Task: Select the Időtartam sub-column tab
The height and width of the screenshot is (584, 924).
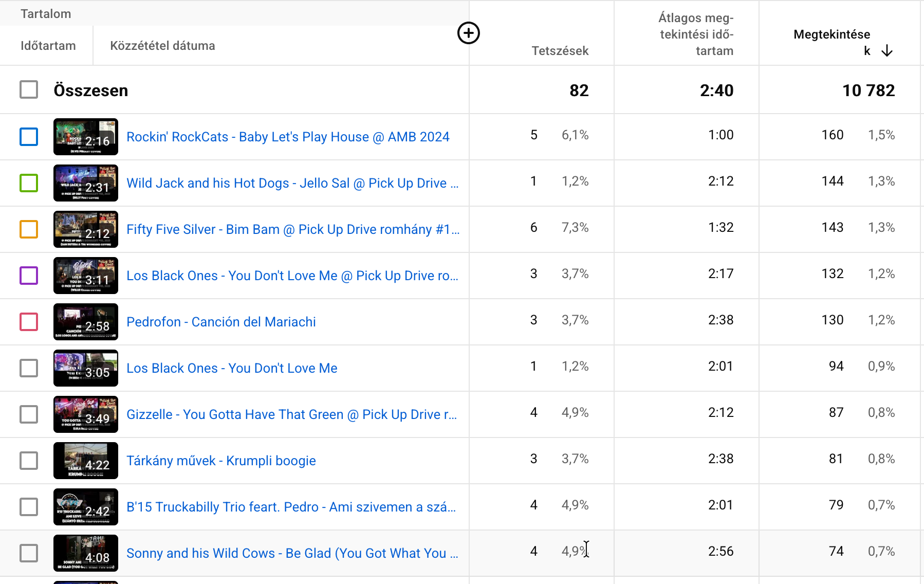Action: 48,46
